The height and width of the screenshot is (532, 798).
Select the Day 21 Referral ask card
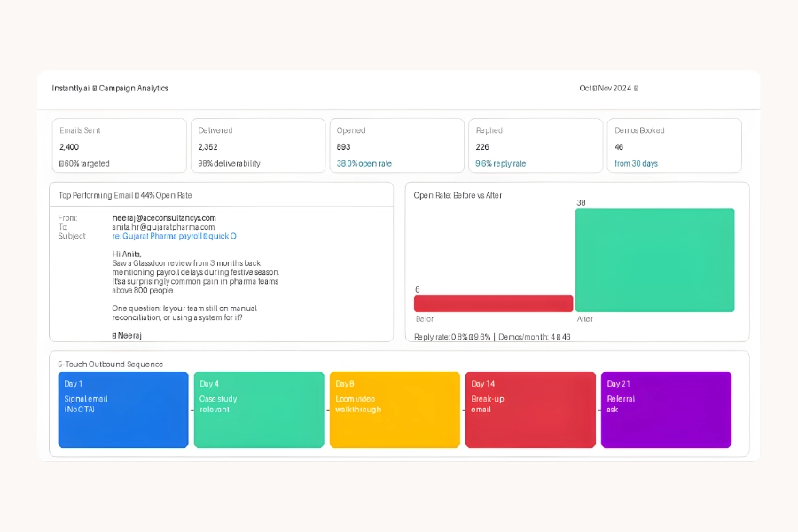(666, 408)
